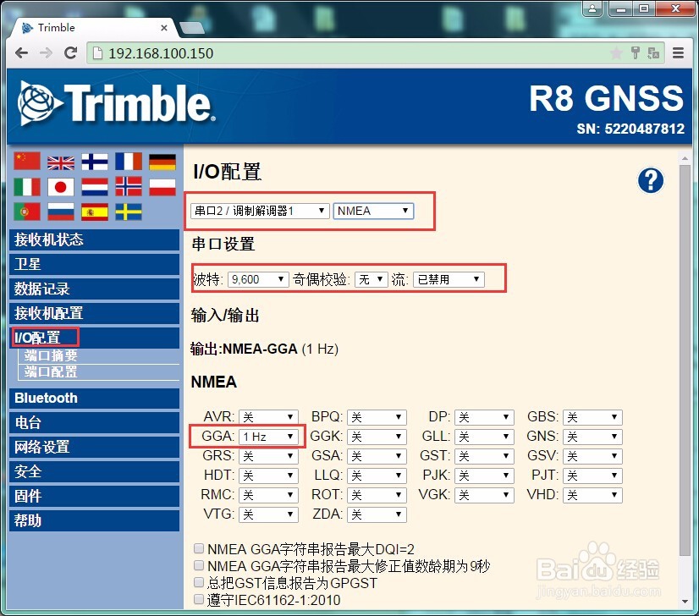Choose the Italy flag language

[x=27, y=187]
